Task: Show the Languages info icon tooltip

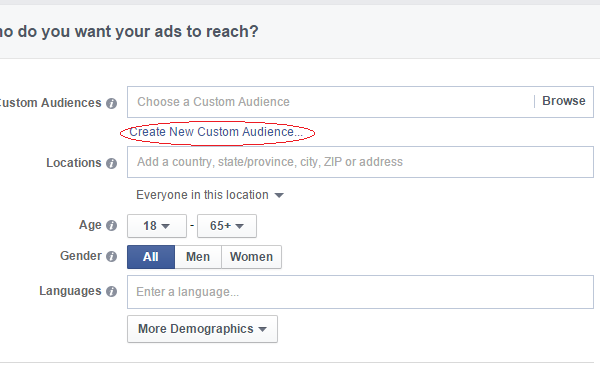Action: [x=111, y=291]
